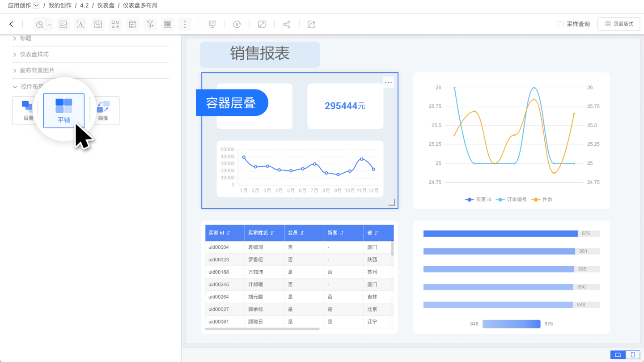Open fullscreen with the expand icon
Screen dimensions: 644x362
[262, 24]
